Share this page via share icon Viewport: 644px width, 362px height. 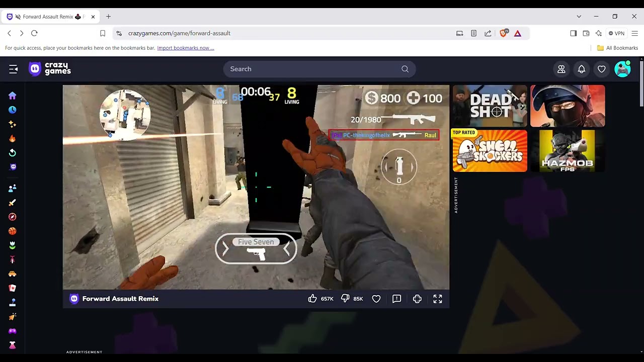[x=488, y=33]
